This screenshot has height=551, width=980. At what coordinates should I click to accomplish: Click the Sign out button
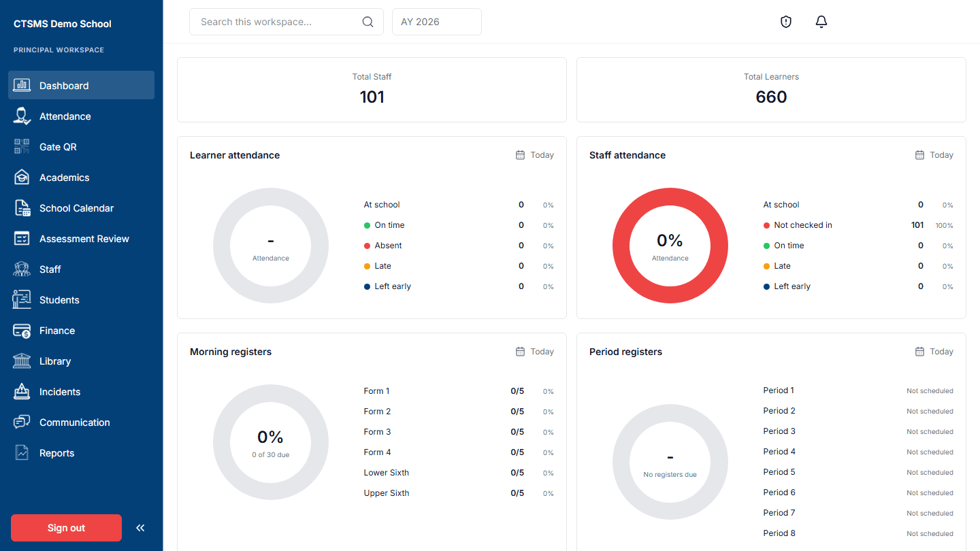tap(66, 528)
